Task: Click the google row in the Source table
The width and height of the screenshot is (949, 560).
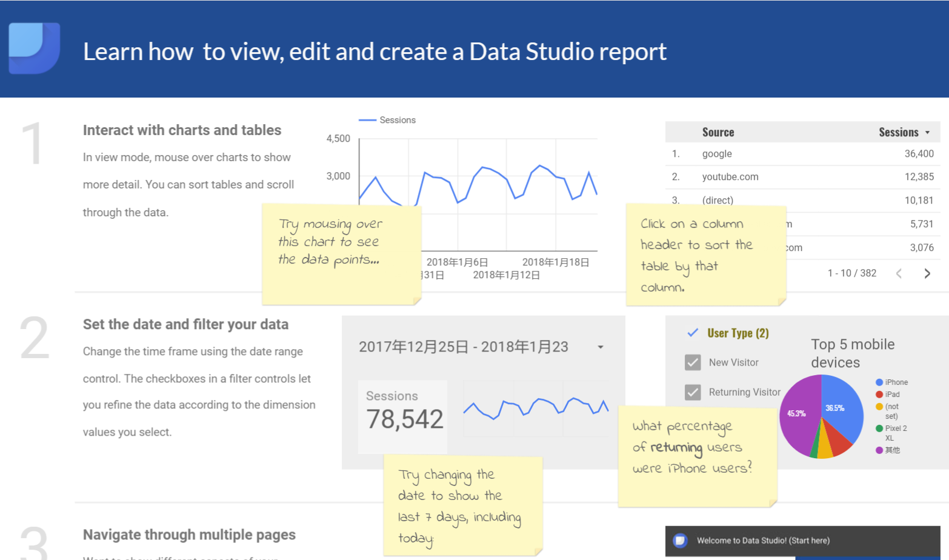Action: (x=717, y=153)
